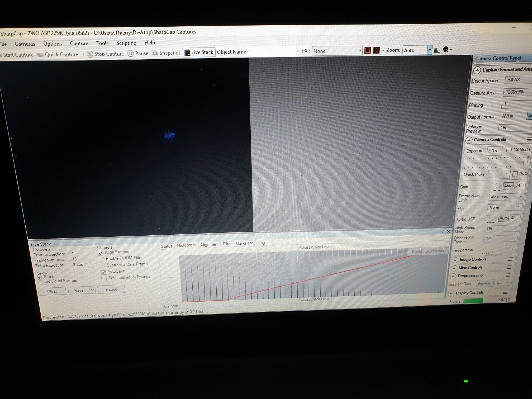Click the Snapshot camera icon

click(155, 53)
